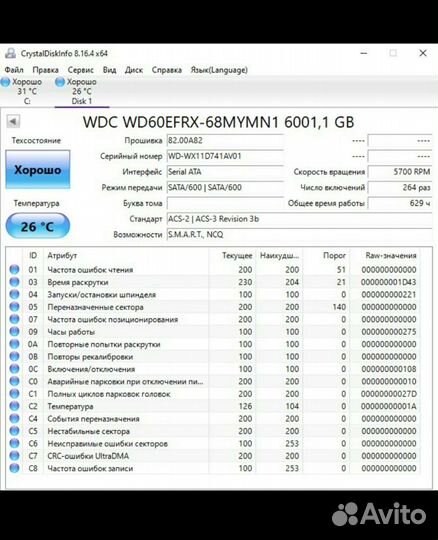Click attribute name Нестабильные сектора
438x540 pixels.
click(x=88, y=431)
